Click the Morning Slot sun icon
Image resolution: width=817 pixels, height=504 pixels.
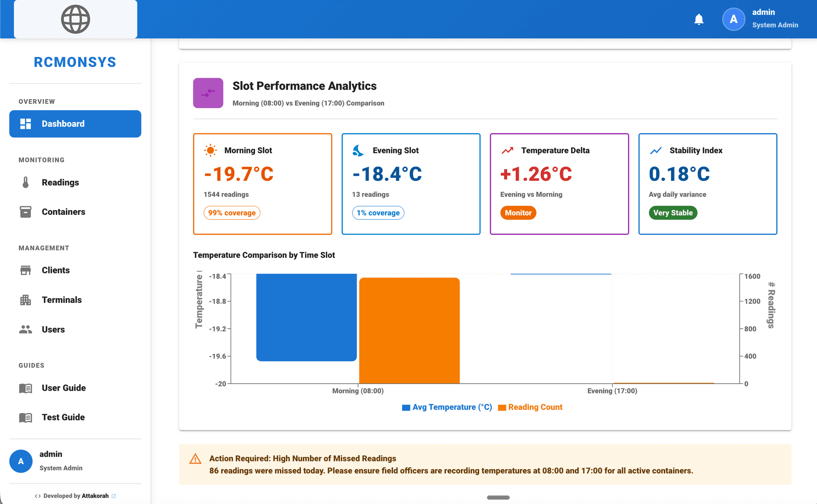pyautogui.click(x=210, y=150)
